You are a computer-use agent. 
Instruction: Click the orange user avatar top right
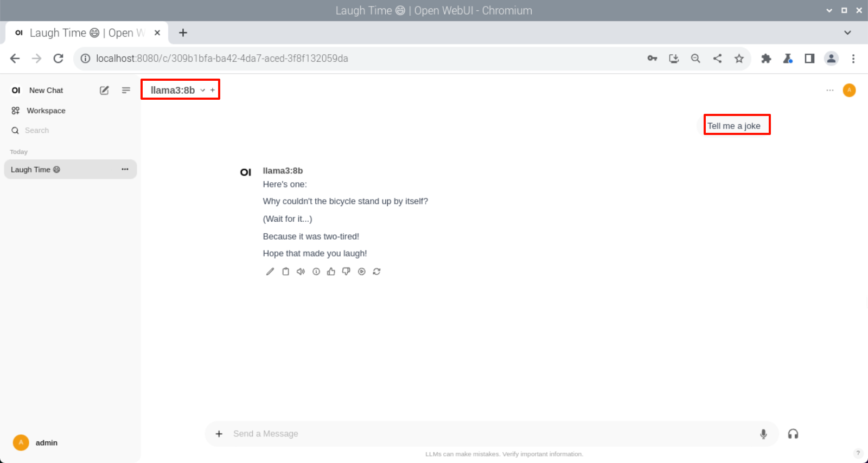coord(849,91)
